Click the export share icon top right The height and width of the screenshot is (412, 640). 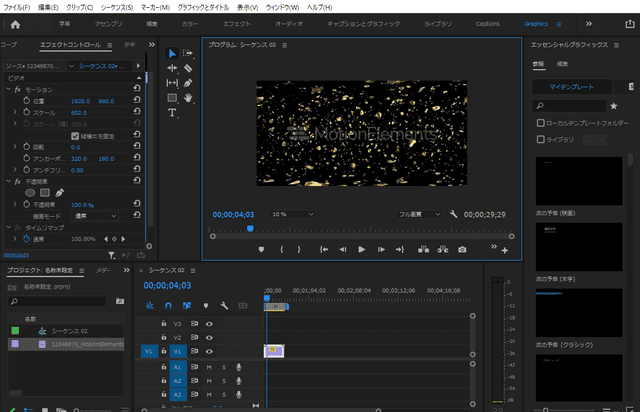(630, 24)
